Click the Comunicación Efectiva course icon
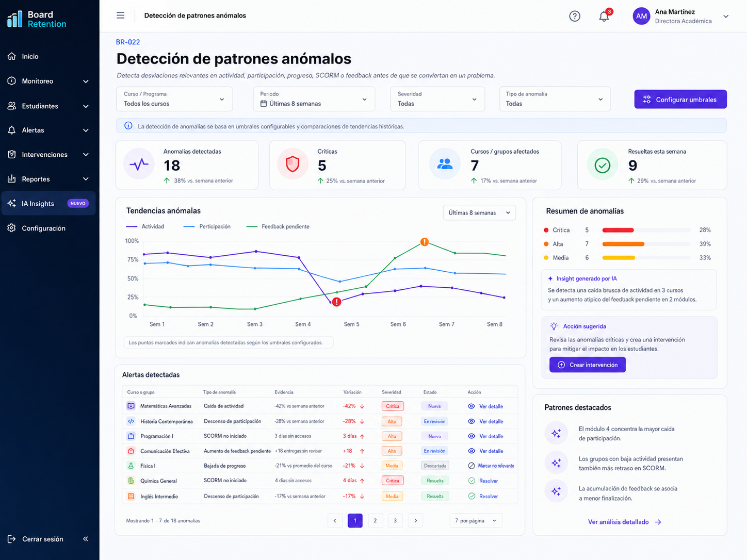Image resolution: width=747 pixels, height=560 pixels. 131,451
